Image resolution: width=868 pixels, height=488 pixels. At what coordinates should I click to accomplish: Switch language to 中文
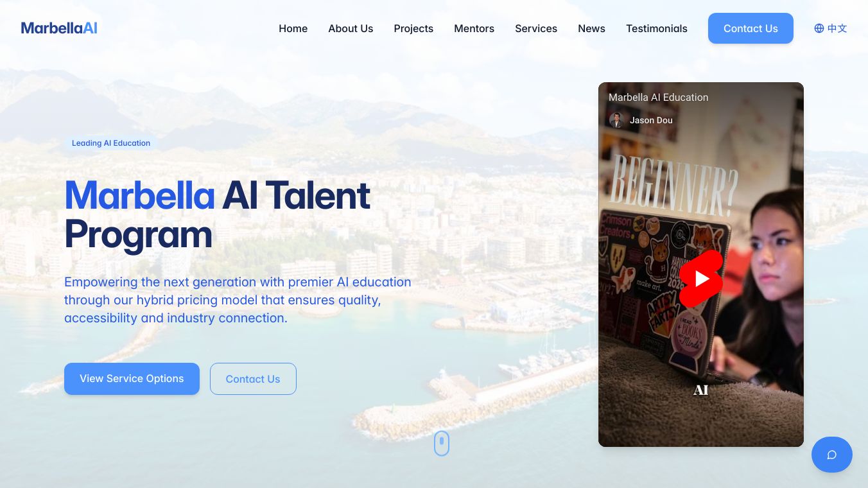[837, 28]
